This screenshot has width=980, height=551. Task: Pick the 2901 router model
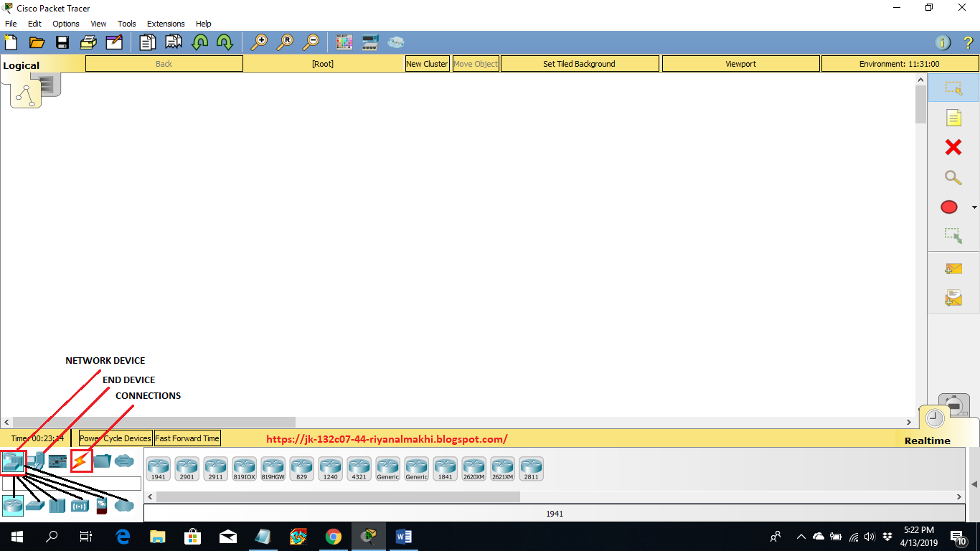187,468
